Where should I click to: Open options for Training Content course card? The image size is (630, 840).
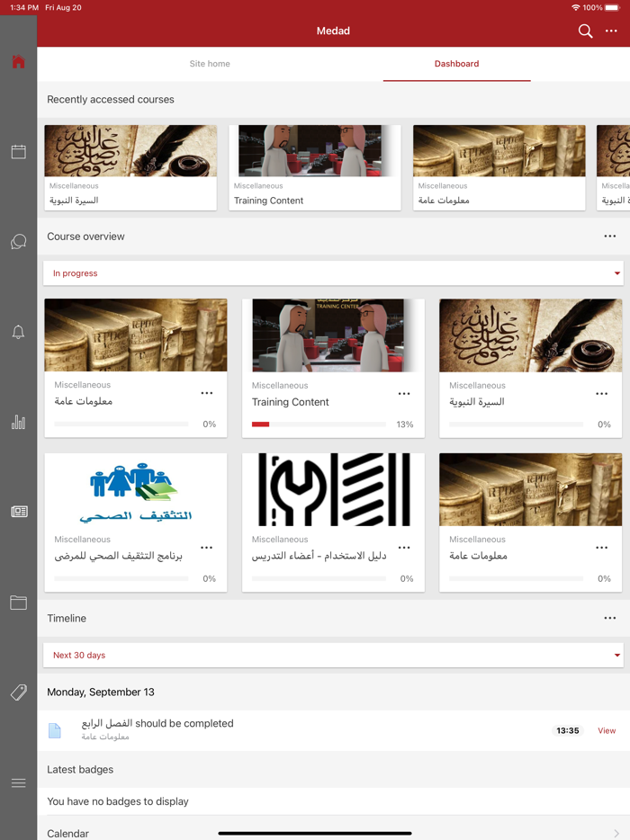coord(404,394)
